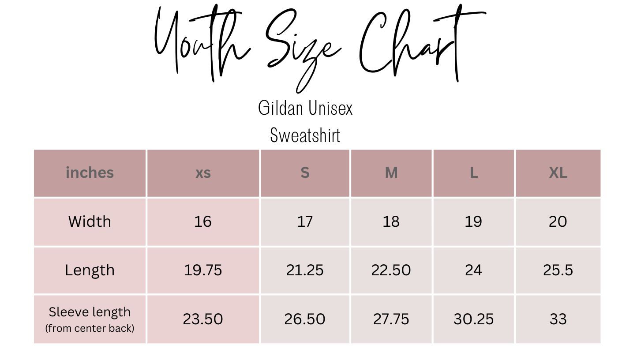The width and height of the screenshot is (637, 364).
Task: Select the L column header
Action: pyautogui.click(x=473, y=173)
